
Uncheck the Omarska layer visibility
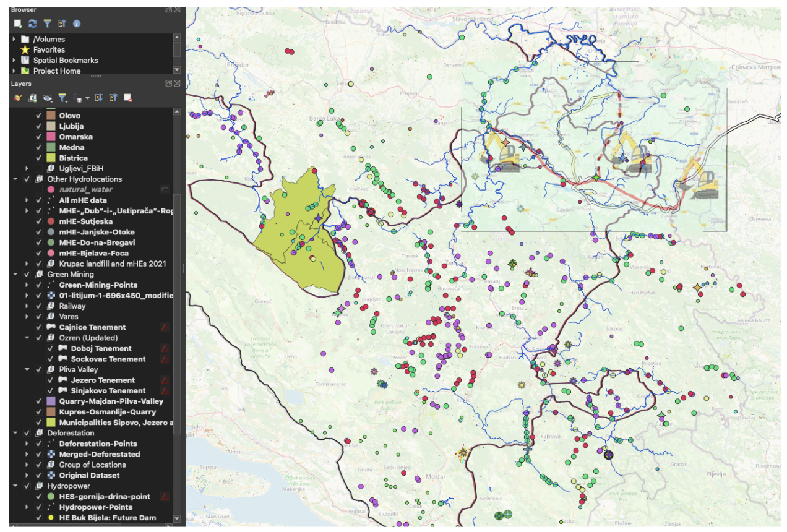pos(38,137)
